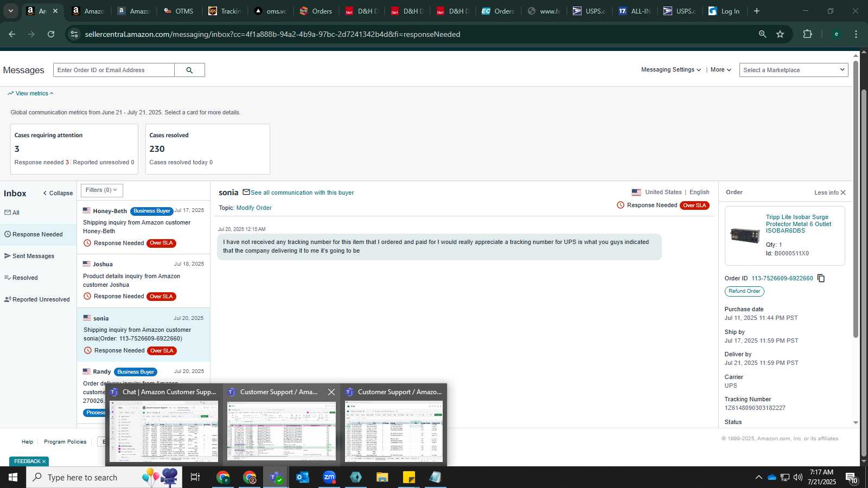Close the Customer Support Teams preview thumbnail
868x488 pixels.
[331, 392]
